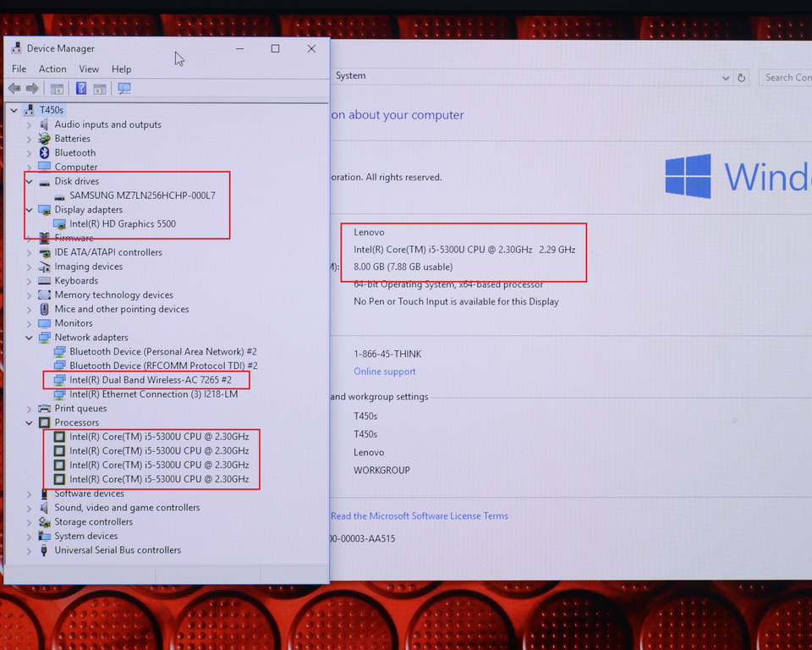
Task: Select the Keyboards category icon
Action: (x=45, y=280)
